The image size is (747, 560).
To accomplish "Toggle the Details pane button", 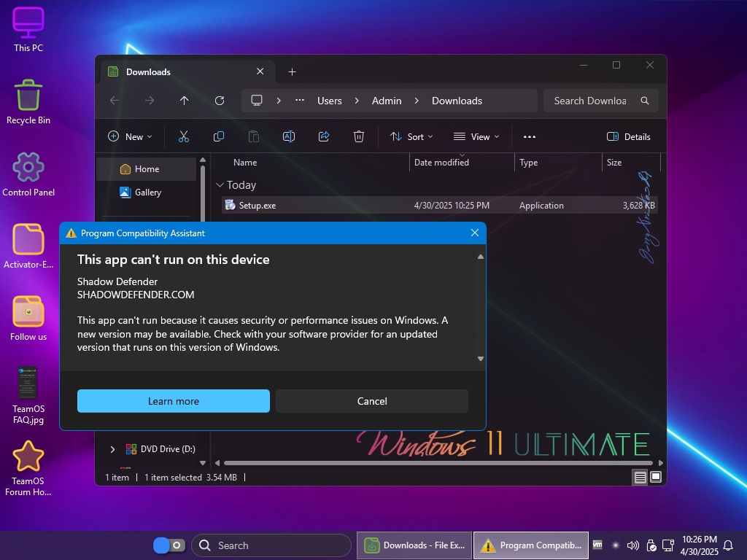I will click(x=628, y=136).
